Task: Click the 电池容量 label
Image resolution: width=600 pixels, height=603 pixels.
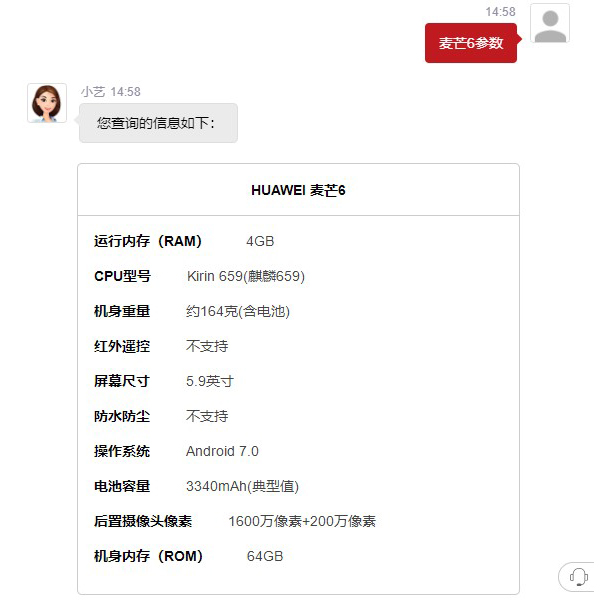Action: click(122, 486)
